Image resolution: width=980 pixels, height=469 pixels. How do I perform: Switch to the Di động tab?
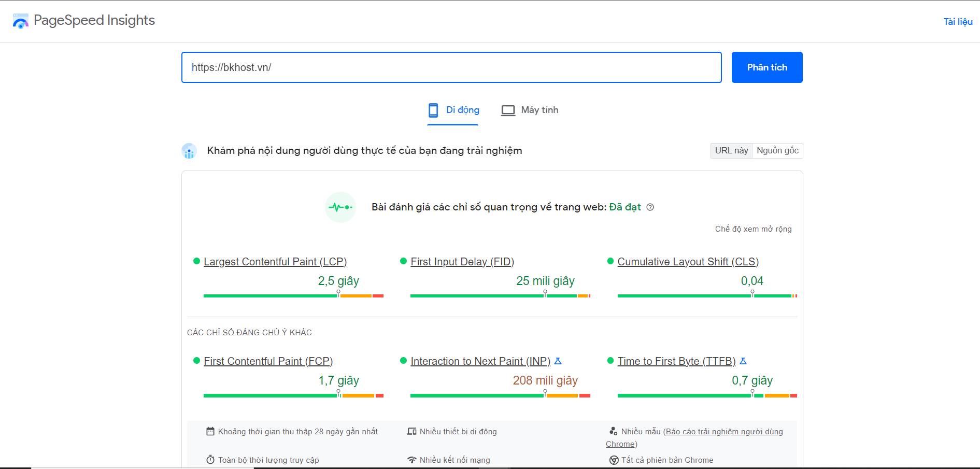pyautogui.click(x=453, y=110)
